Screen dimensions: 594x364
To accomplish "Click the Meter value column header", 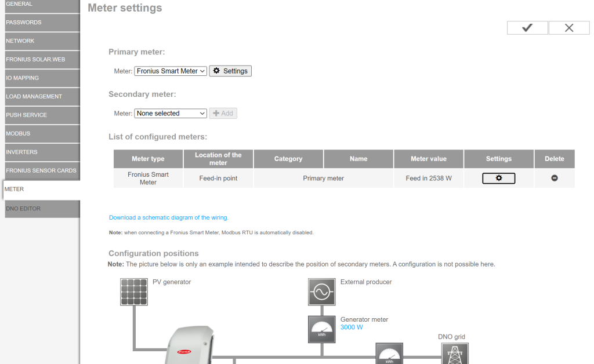I will point(429,159).
